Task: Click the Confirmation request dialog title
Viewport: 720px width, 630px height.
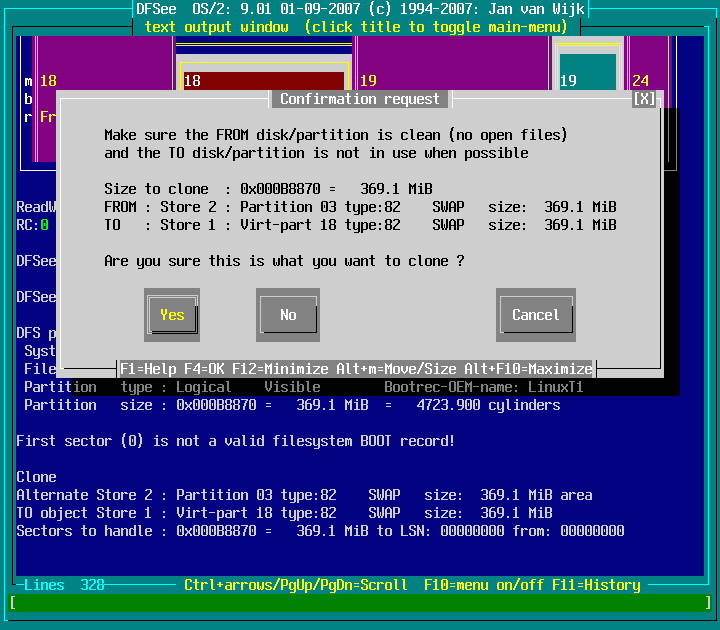Action: (359, 99)
